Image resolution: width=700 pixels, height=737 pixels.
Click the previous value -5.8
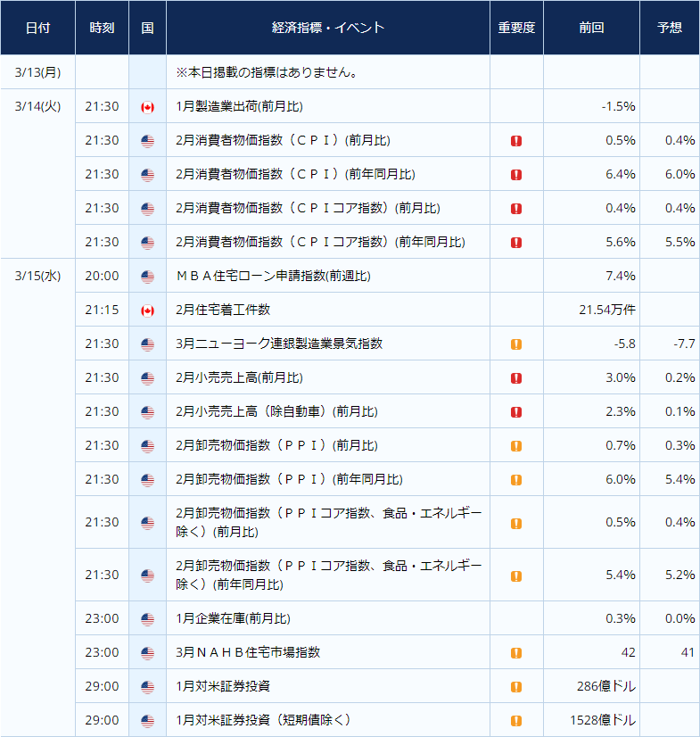(x=624, y=344)
